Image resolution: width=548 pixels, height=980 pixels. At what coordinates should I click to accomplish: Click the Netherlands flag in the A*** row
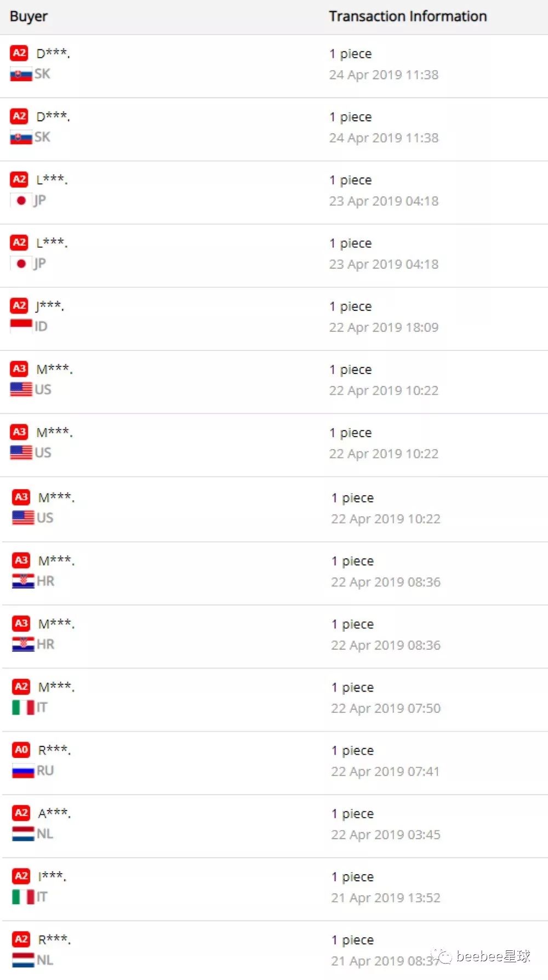pos(23,834)
